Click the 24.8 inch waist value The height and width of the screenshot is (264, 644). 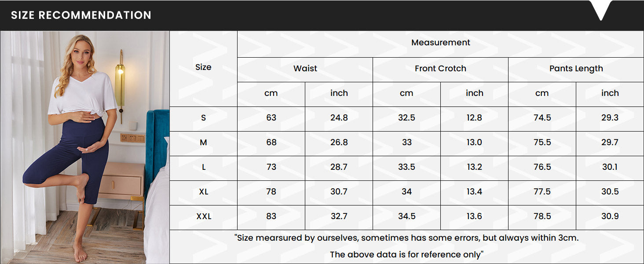click(x=339, y=118)
